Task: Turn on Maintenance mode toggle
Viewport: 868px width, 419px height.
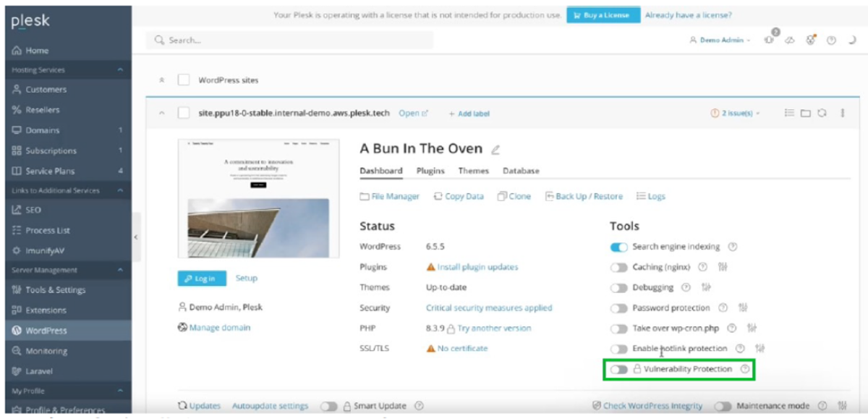Action: point(723,406)
